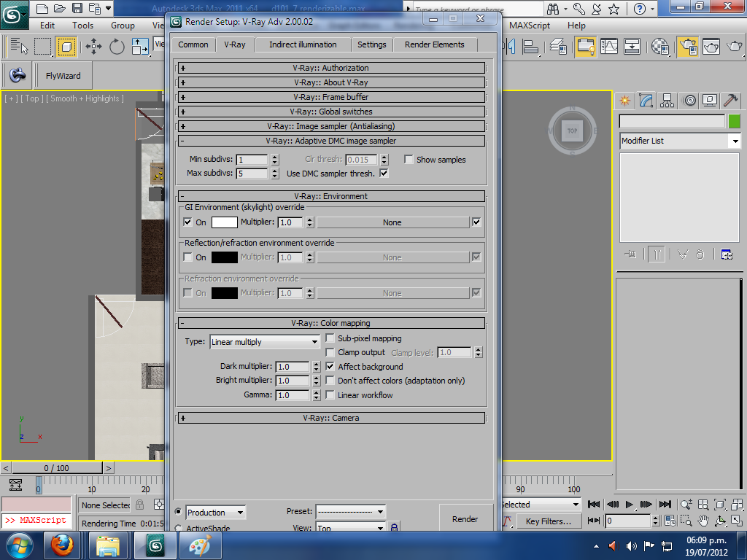
Task: Switch to the Common tab
Action: [193, 44]
